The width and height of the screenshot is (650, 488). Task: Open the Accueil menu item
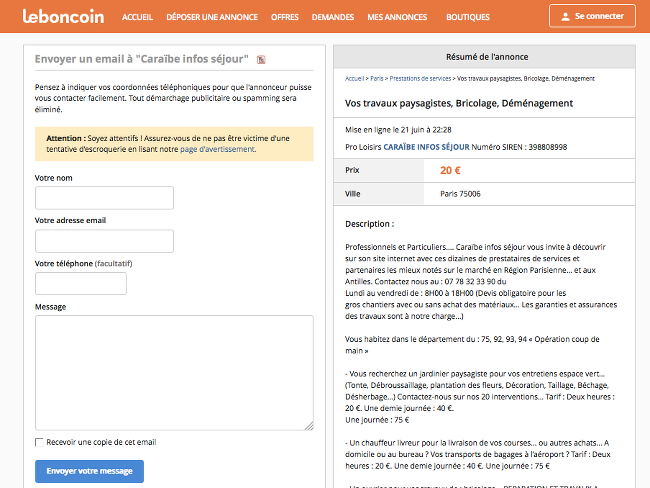click(137, 17)
